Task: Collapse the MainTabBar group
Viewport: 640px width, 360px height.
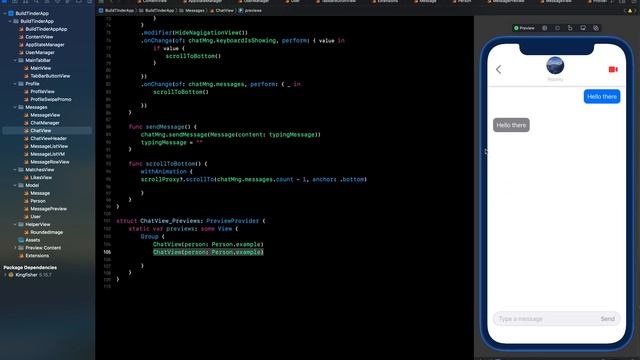Action: pos(15,60)
